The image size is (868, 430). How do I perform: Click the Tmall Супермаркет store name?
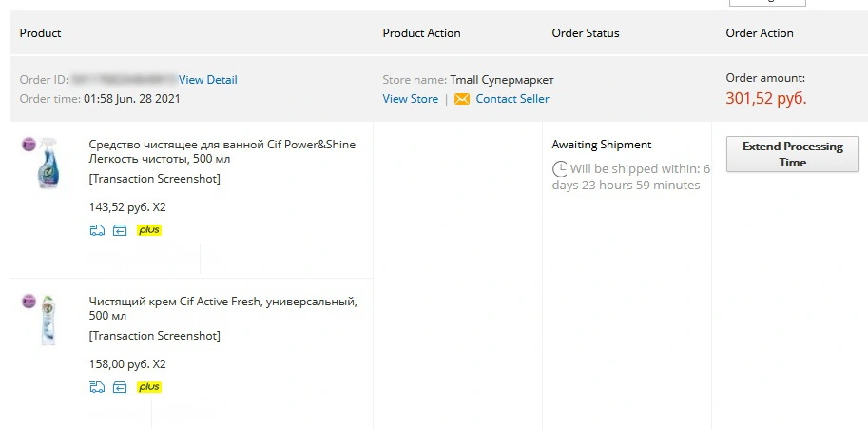(502, 80)
